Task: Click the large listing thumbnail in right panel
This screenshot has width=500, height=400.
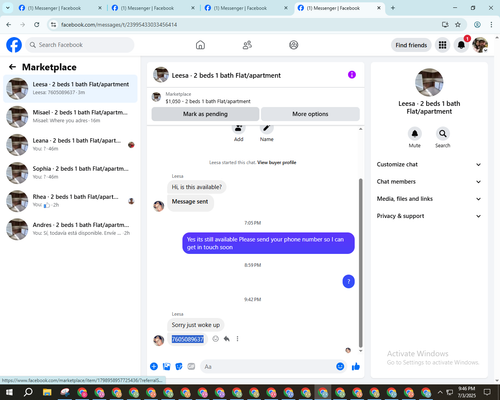Action: coord(429,82)
